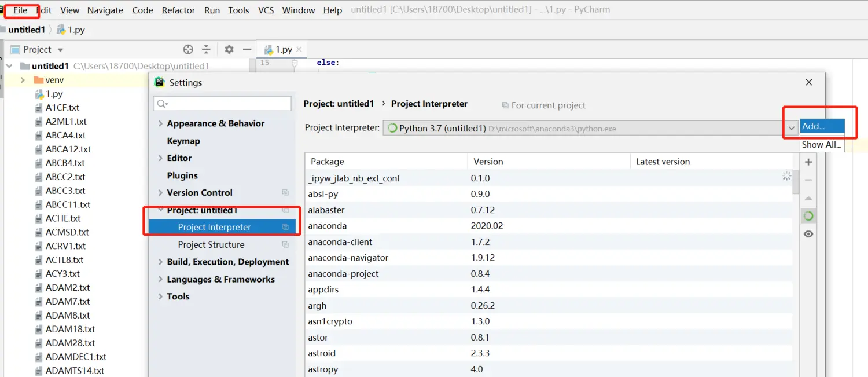Open the Navigate menu

[105, 10]
